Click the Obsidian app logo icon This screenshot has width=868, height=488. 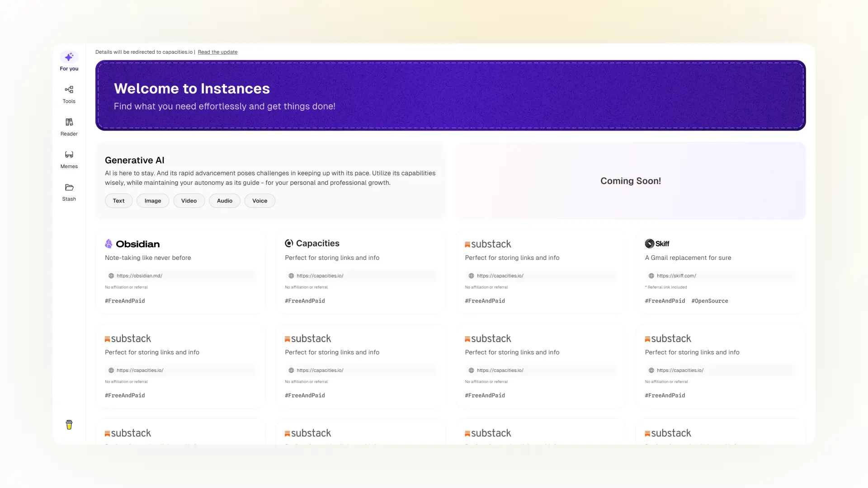(108, 244)
